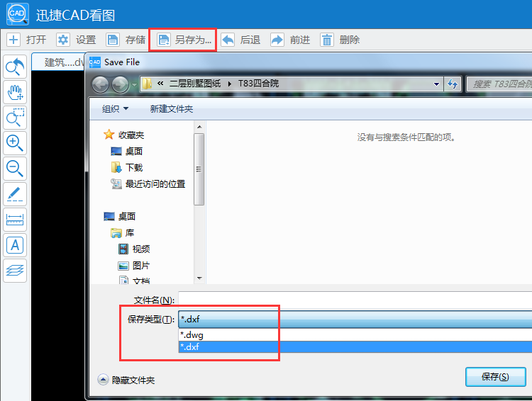532x401 pixels.
Task: Select 下载 in navigation pane
Action: 134,167
